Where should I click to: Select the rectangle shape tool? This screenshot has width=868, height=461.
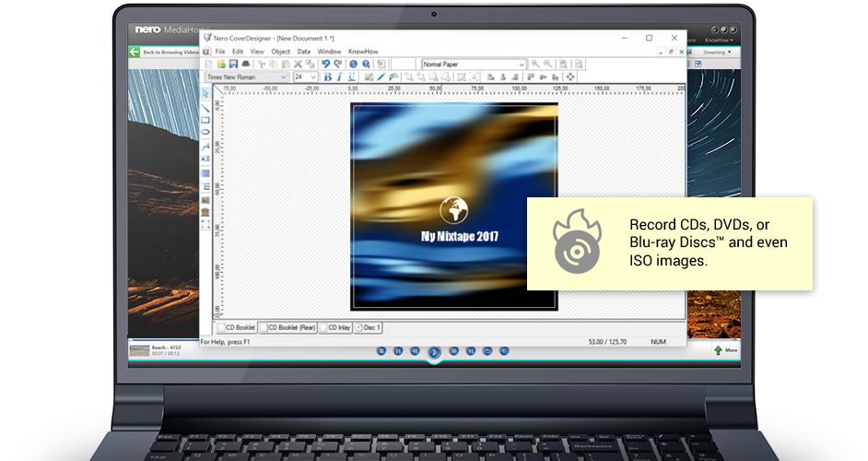(x=205, y=120)
